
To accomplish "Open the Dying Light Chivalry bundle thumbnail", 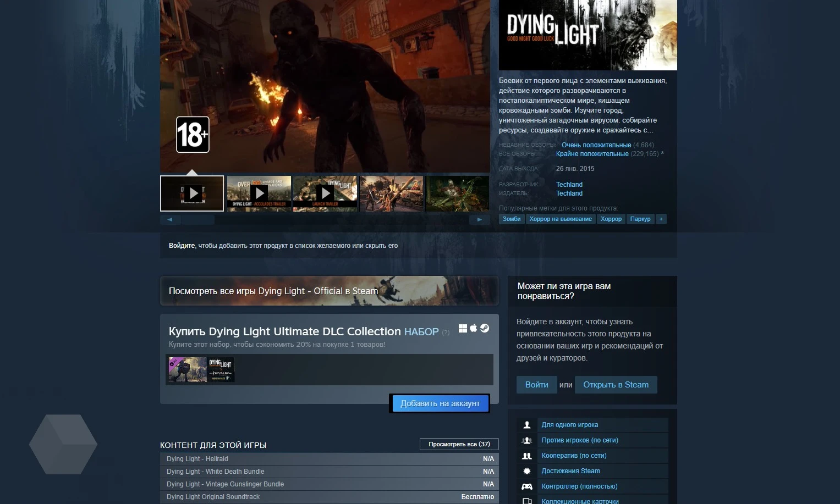I will 221,369.
